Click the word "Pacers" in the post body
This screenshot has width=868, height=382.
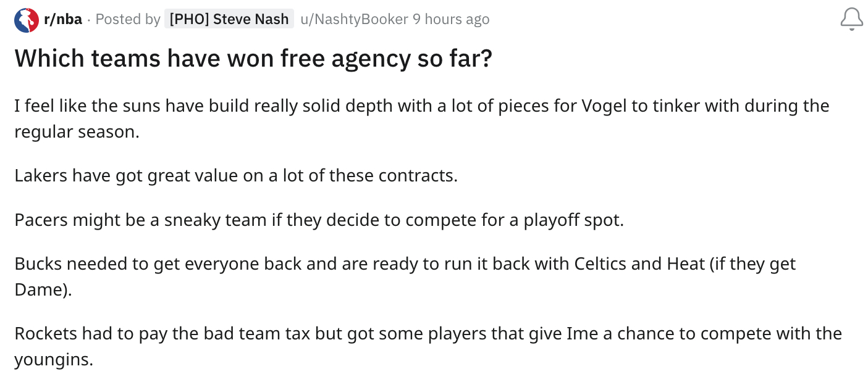click(x=40, y=220)
